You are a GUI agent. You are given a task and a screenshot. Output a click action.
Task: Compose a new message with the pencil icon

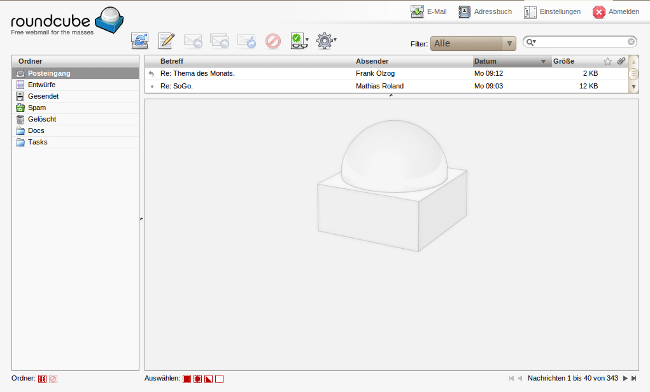click(166, 41)
